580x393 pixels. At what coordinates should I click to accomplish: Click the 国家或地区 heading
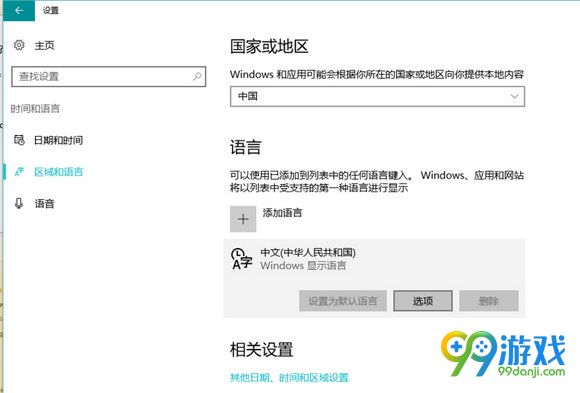click(x=269, y=47)
